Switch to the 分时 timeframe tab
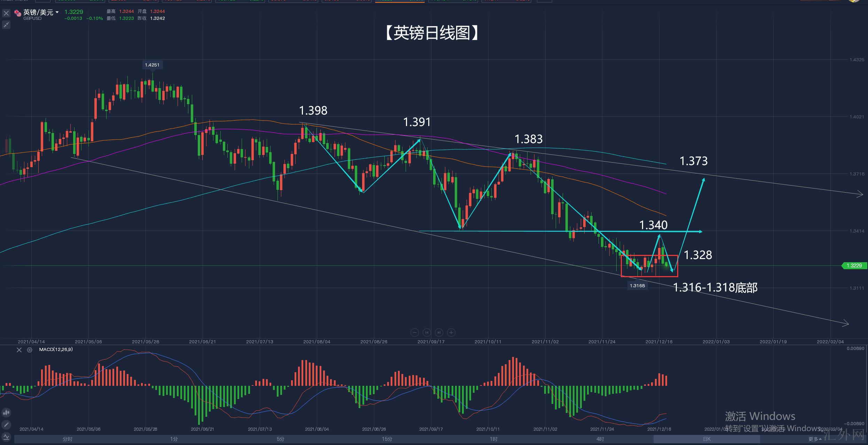 (x=68, y=439)
